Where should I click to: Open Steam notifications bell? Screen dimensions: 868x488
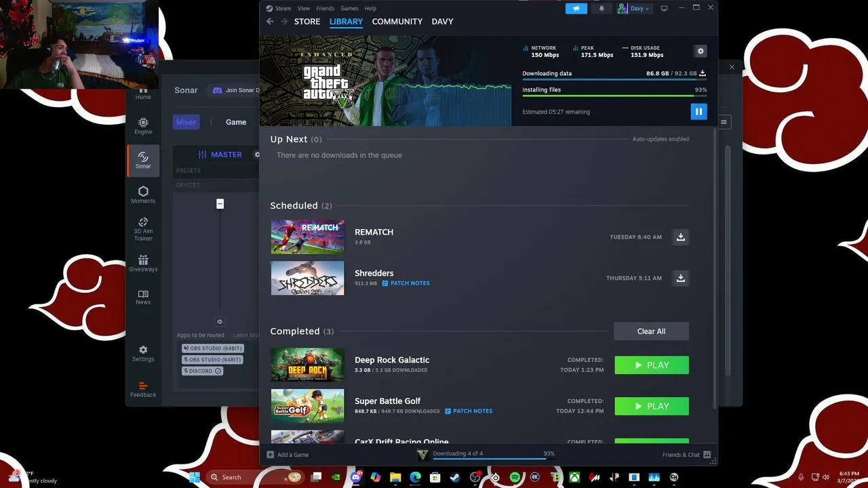(x=601, y=8)
